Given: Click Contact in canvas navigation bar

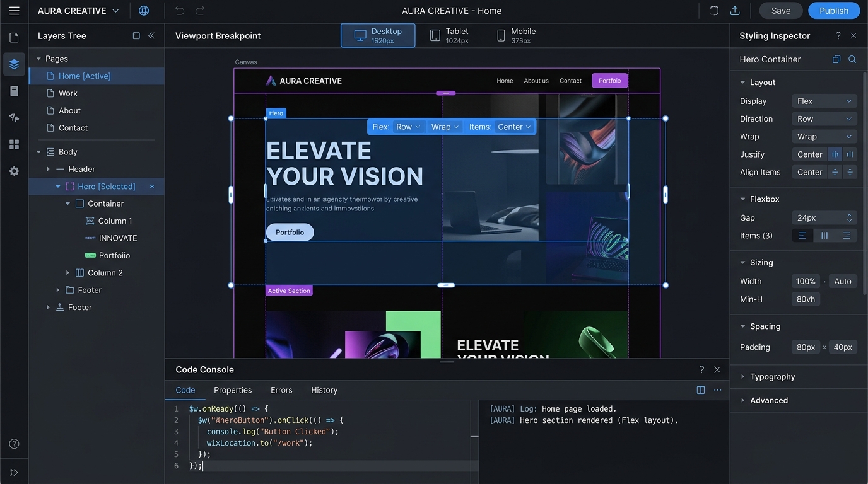Looking at the screenshot, I should click(570, 81).
